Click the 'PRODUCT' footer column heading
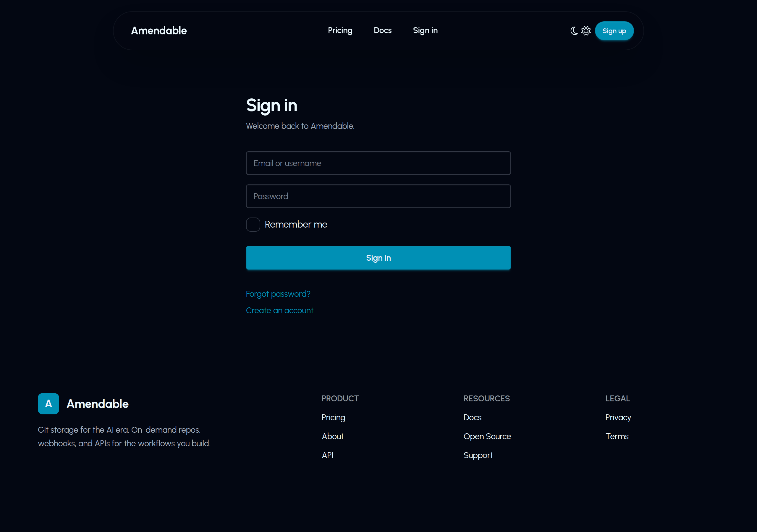 click(x=340, y=398)
